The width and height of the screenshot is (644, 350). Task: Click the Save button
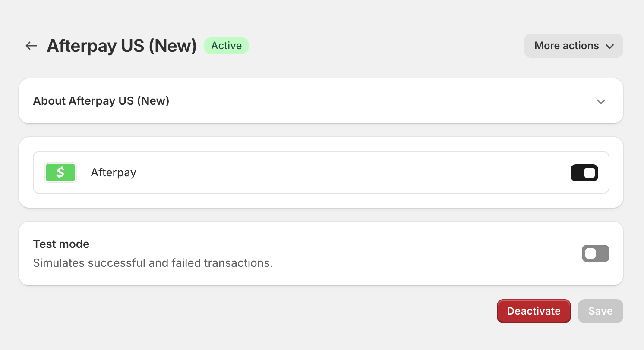[600, 311]
